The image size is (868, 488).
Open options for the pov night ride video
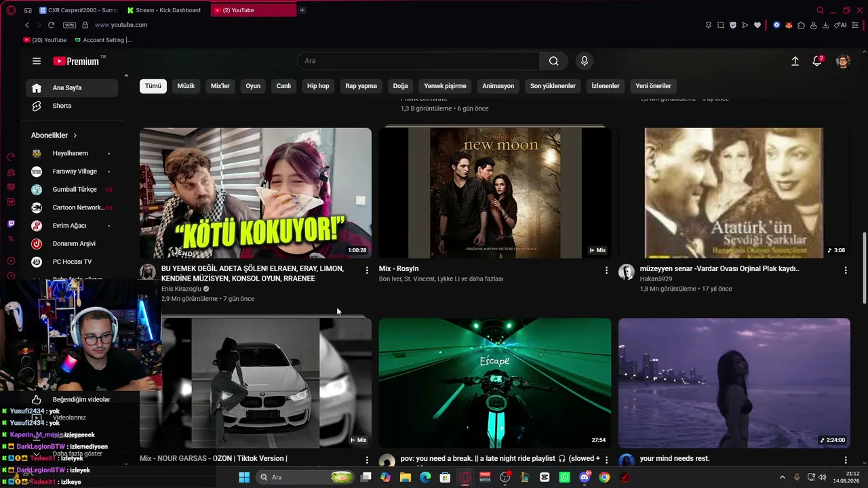click(606, 460)
